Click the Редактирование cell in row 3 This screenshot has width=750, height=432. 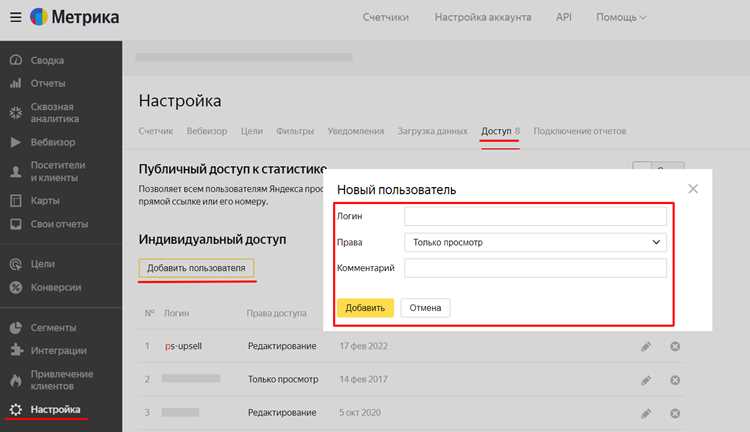coord(282,412)
